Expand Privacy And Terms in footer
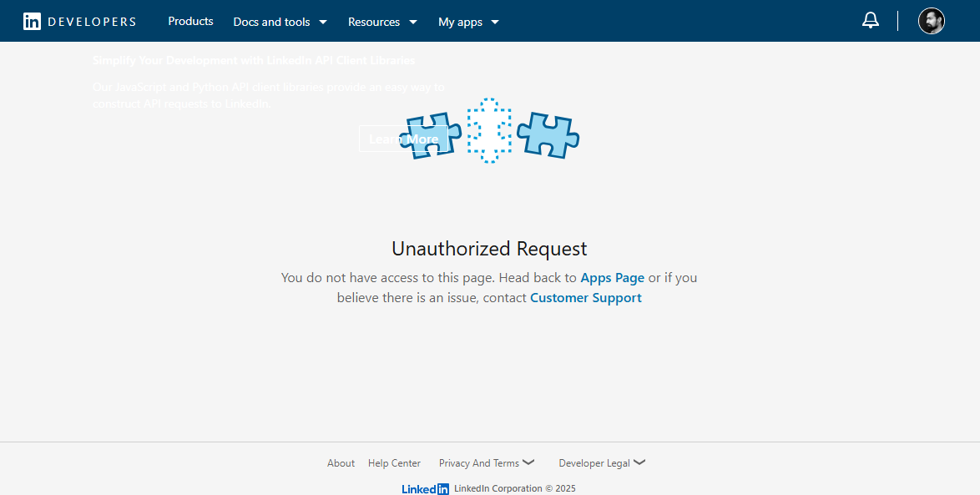 point(487,463)
